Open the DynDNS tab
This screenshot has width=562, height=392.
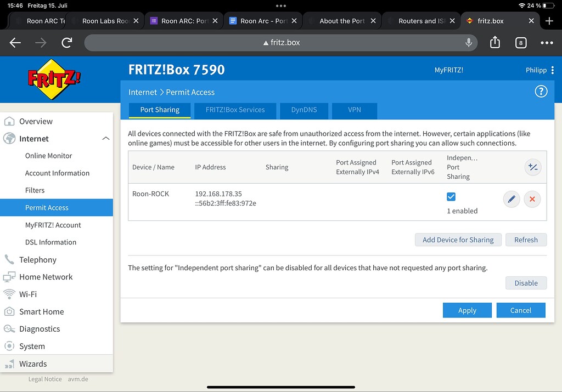304,110
